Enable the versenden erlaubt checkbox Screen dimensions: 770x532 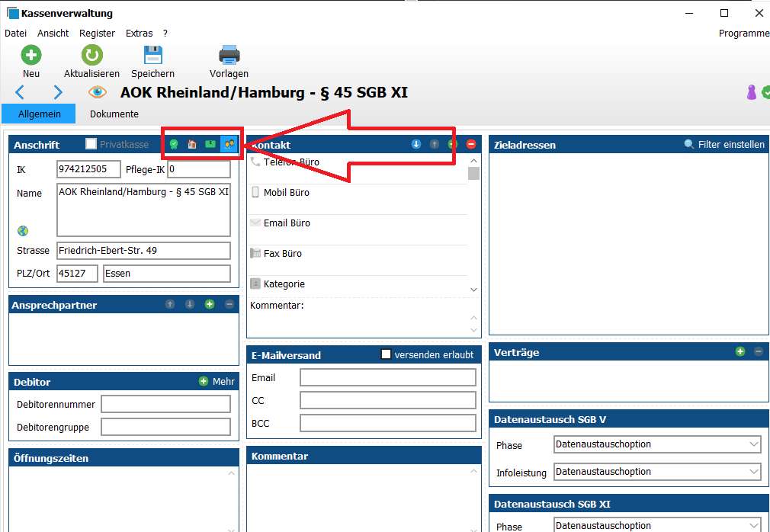[x=387, y=354]
